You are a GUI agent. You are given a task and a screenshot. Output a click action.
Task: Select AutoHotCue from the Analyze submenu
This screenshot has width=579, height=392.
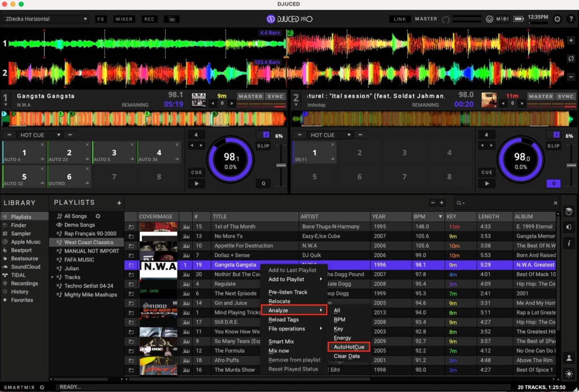(x=349, y=347)
